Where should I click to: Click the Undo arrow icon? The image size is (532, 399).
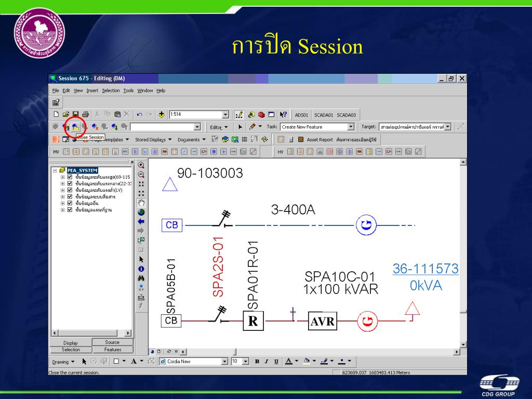click(139, 114)
